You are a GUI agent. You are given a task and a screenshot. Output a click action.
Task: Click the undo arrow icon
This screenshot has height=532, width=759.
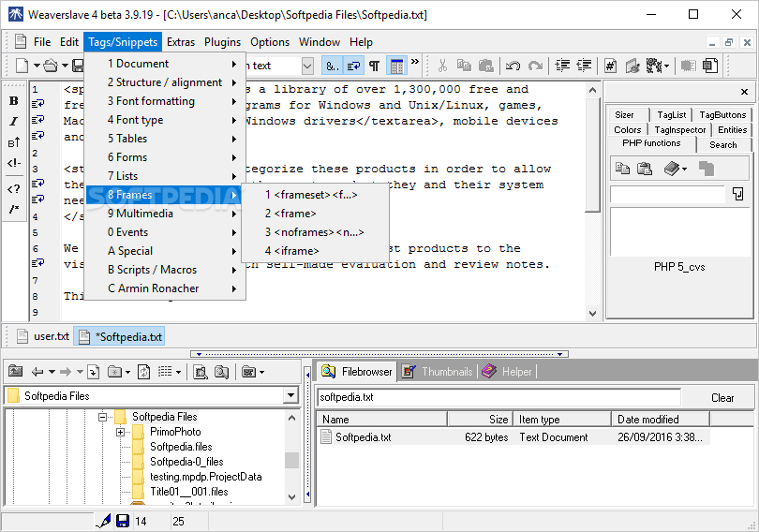513,66
